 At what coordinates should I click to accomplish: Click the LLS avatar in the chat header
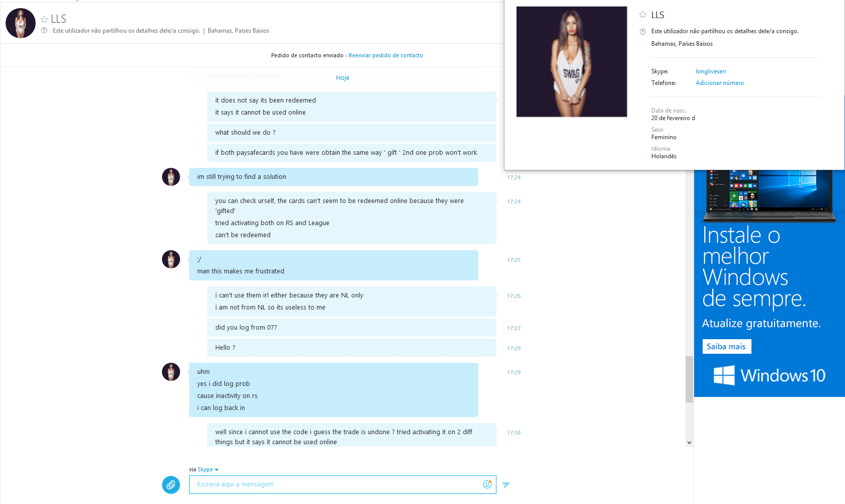(21, 23)
